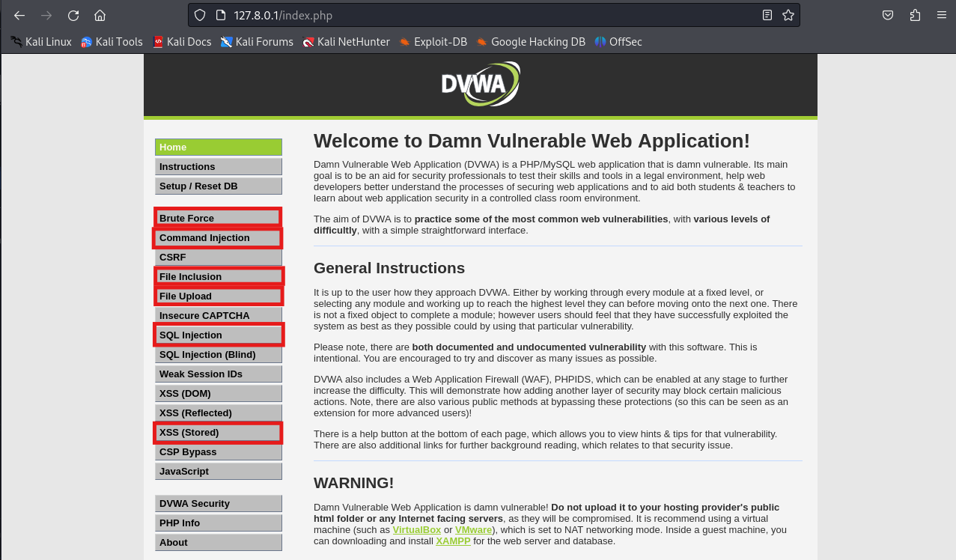Open the Kali NetHunter bookmark
This screenshot has width=956, height=560.
click(x=346, y=42)
